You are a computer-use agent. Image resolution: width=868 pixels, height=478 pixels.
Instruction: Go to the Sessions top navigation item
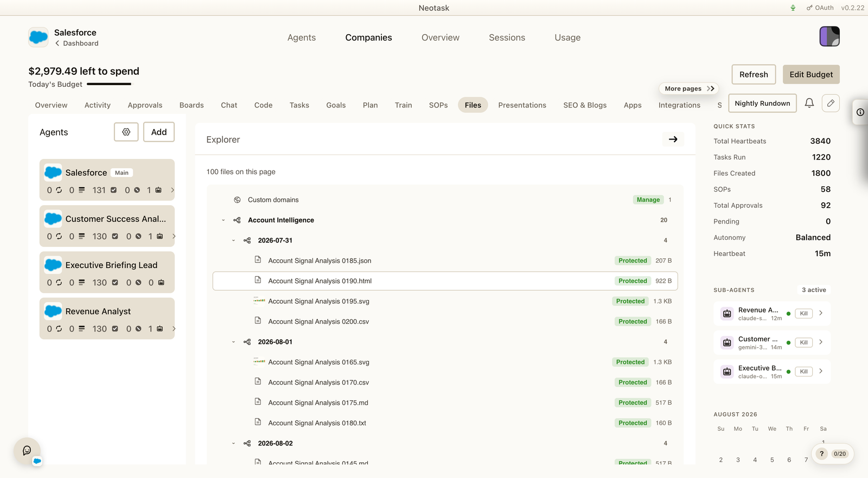pos(507,37)
